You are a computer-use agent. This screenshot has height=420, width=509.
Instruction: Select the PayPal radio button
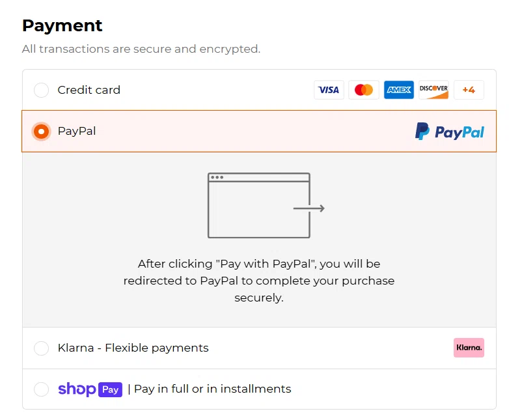pyautogui.click(x=41, y=132)
